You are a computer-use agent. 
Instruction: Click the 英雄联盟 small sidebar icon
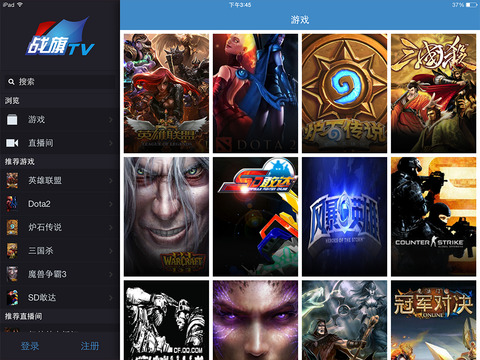(x=12, y=180)
